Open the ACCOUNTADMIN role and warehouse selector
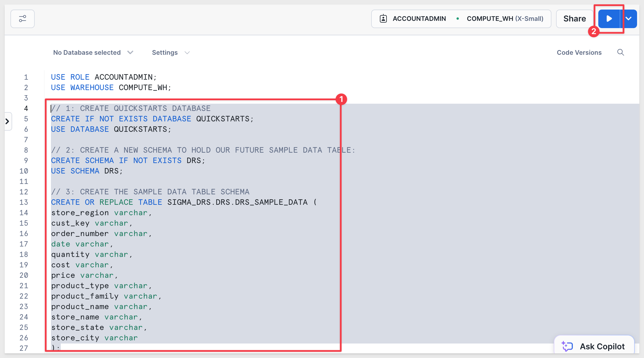 [x=461, y=19]
